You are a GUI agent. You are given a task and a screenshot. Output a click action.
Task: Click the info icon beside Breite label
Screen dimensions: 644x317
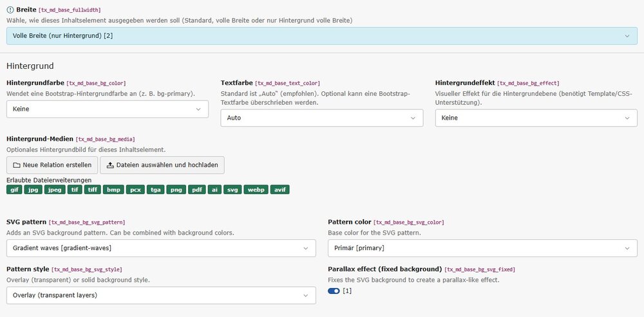coord(10,10)
